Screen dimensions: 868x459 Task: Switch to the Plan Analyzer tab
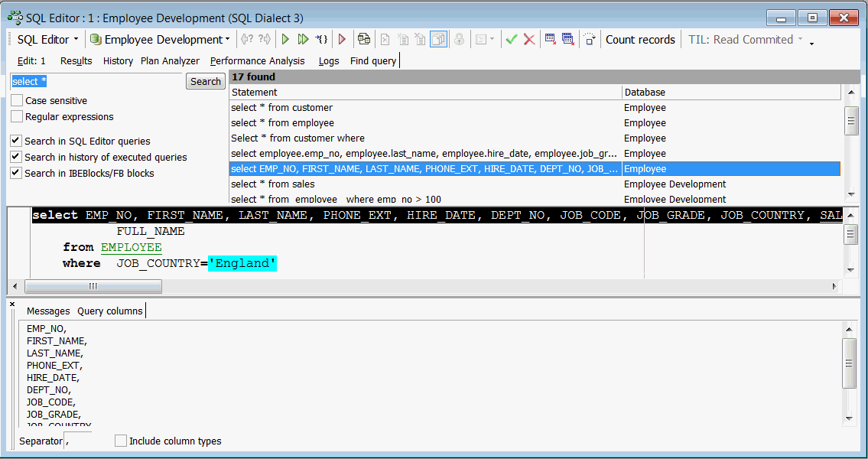click(x=170, y=61)
